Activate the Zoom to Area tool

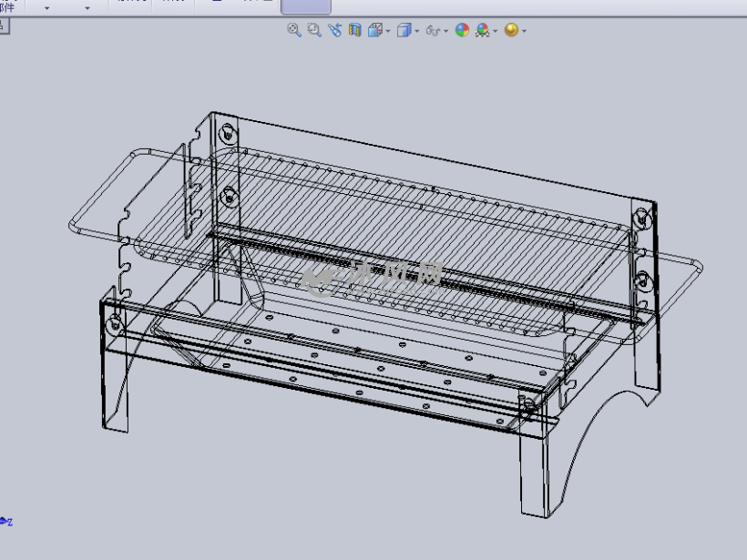tap(314, 30)
